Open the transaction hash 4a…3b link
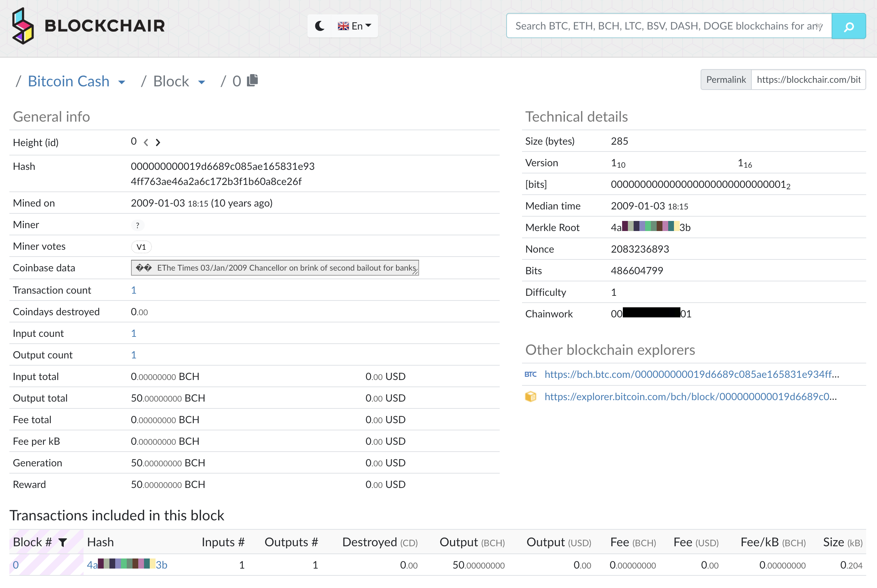The image size is (877, 588). (x=127, y=564)
